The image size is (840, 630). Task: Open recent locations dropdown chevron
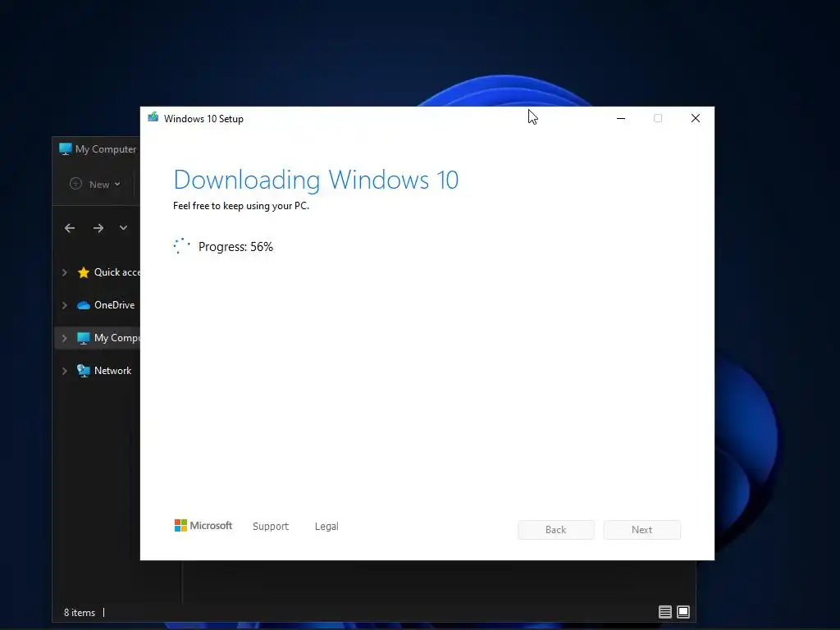123,228
